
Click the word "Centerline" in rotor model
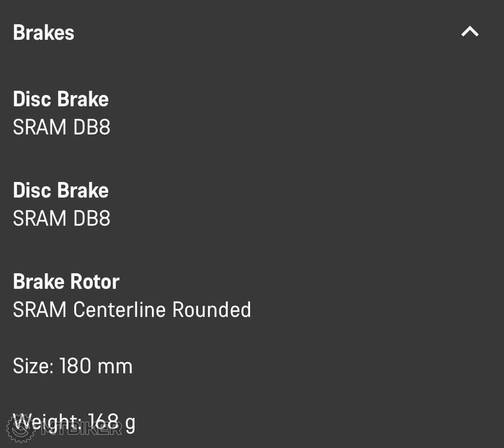point(119,310)
